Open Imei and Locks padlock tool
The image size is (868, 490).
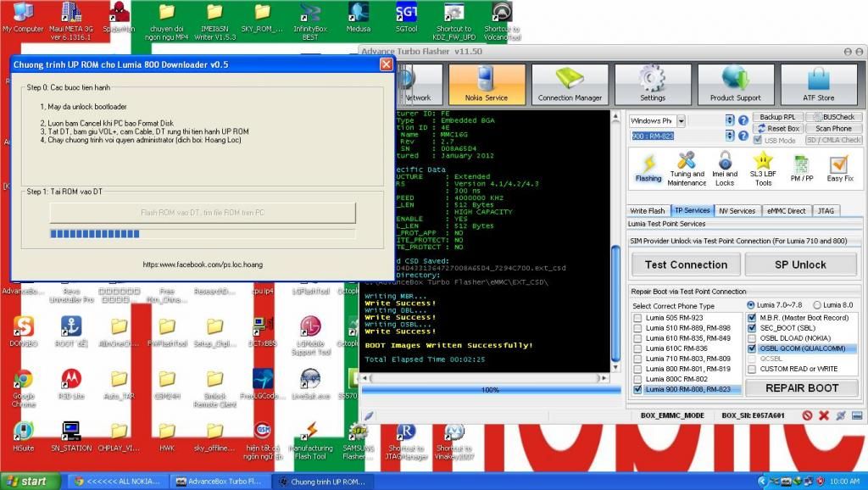click(725, 169)
